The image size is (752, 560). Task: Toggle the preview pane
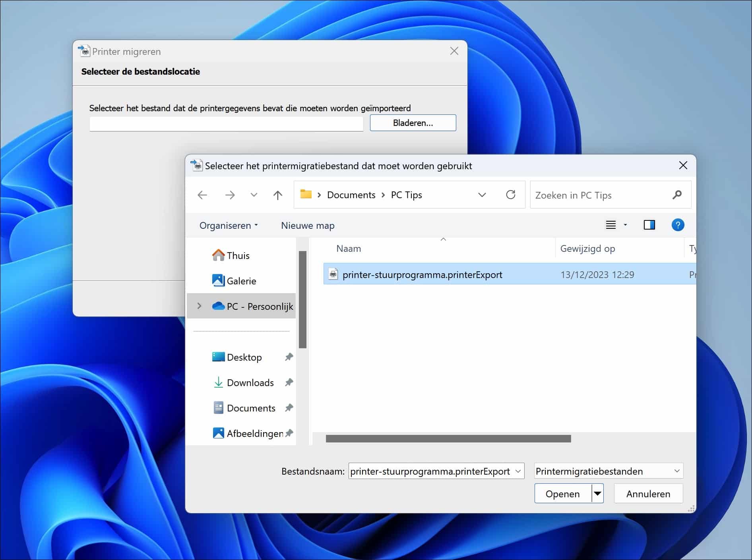pos(649,225)
